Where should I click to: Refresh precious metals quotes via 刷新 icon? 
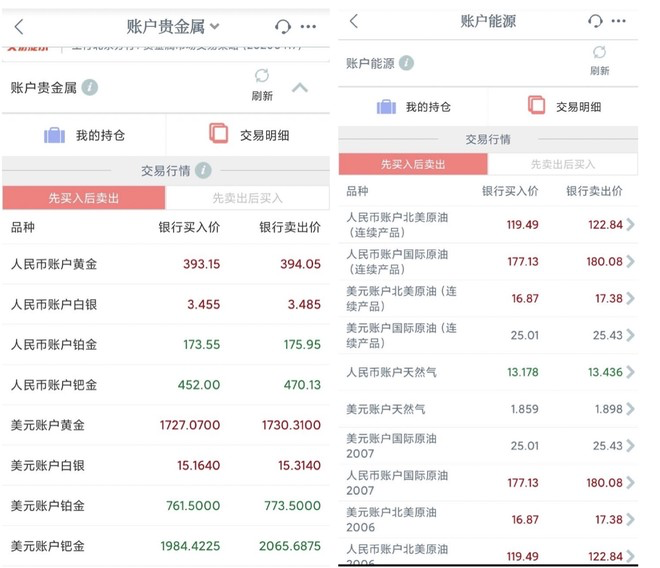point(262,84)
